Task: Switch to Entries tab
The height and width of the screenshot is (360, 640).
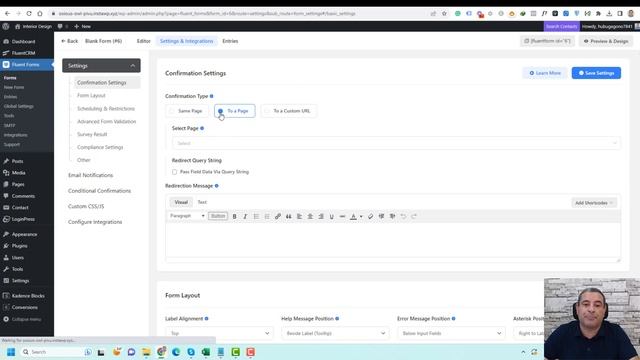Action: pos(230,41)
